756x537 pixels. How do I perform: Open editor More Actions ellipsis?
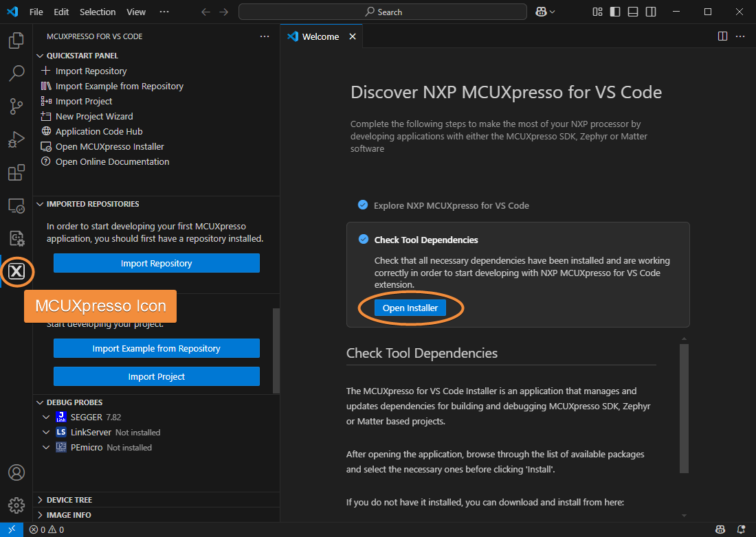[740, 36]
